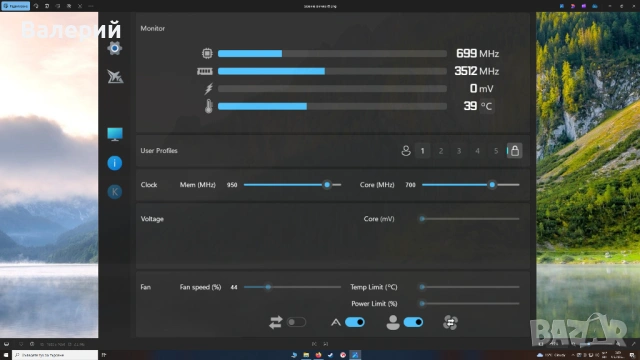Click the Fan speed value 44
Image resolution: width=640 pixels, height=360 pixels.
click(234, 287)
